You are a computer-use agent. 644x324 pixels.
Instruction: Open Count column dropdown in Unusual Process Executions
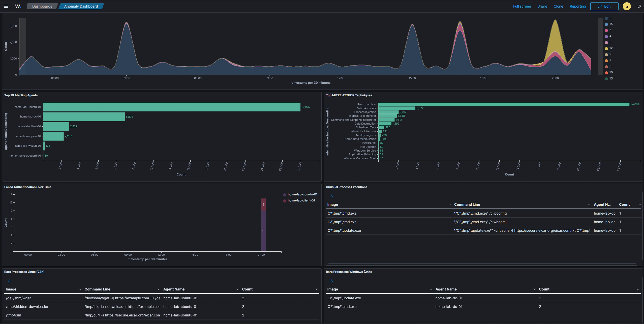click(x=640, y=204)
